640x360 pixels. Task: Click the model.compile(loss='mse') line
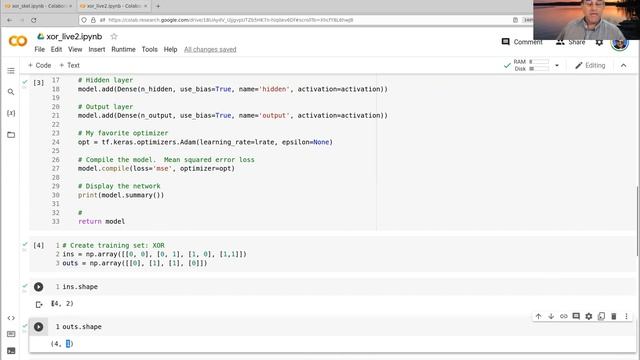[x=156, y=169]
